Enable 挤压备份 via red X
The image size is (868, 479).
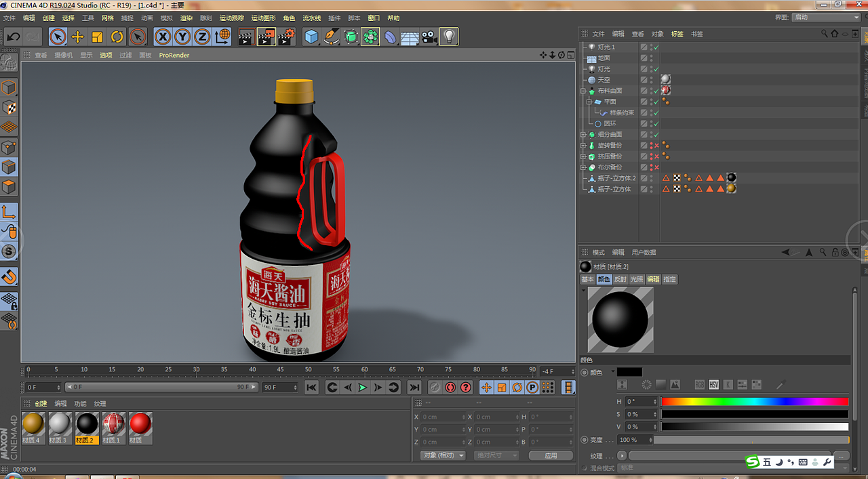pos(656,156)
